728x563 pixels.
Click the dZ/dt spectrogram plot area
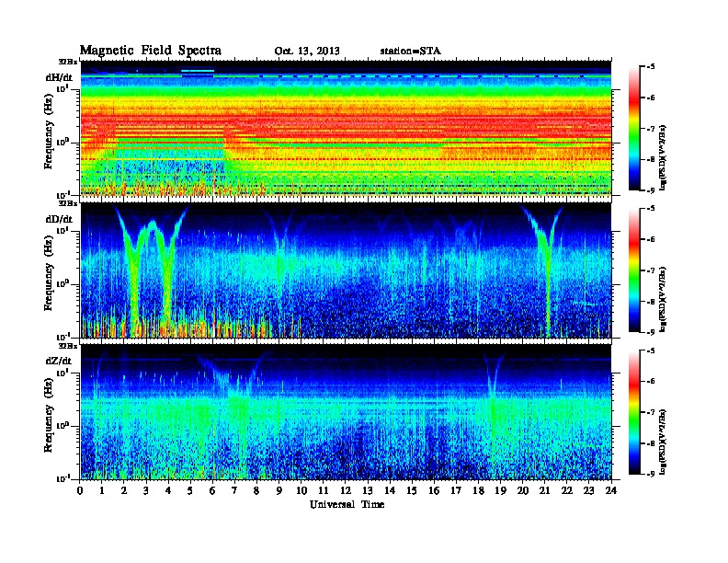(346, 412)
